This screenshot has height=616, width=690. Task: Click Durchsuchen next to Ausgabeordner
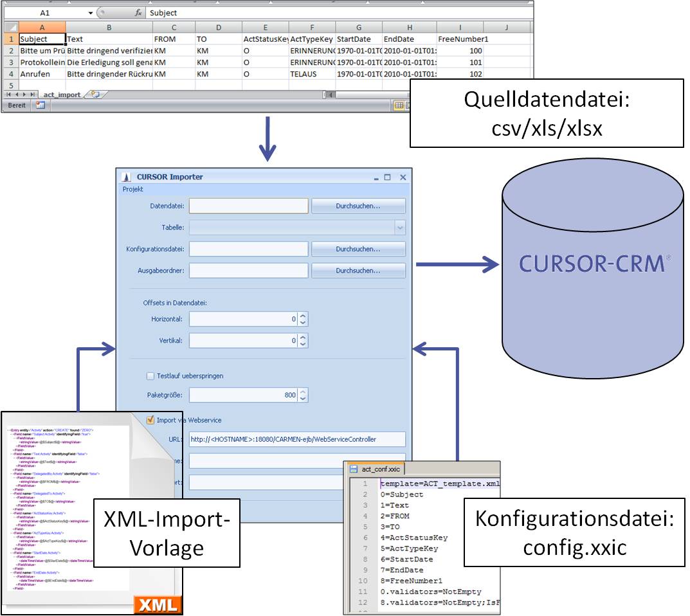(x=358, y=271)
